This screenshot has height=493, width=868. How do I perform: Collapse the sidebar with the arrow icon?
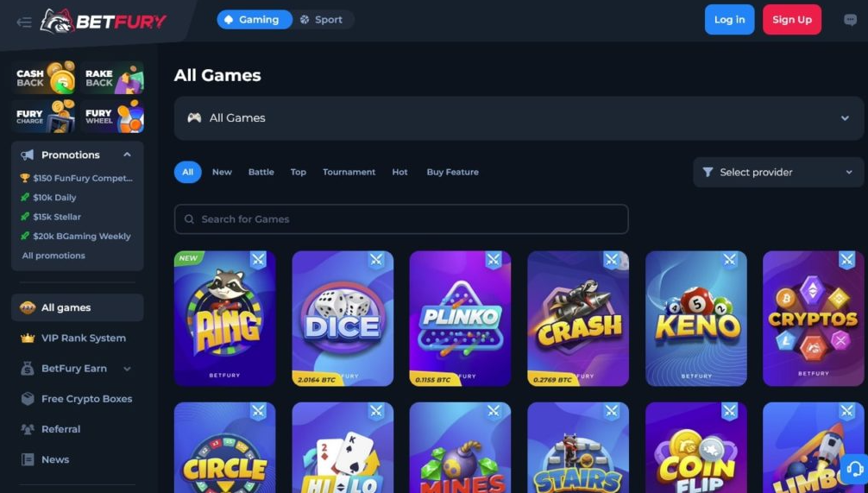click(x=24, y=22)
